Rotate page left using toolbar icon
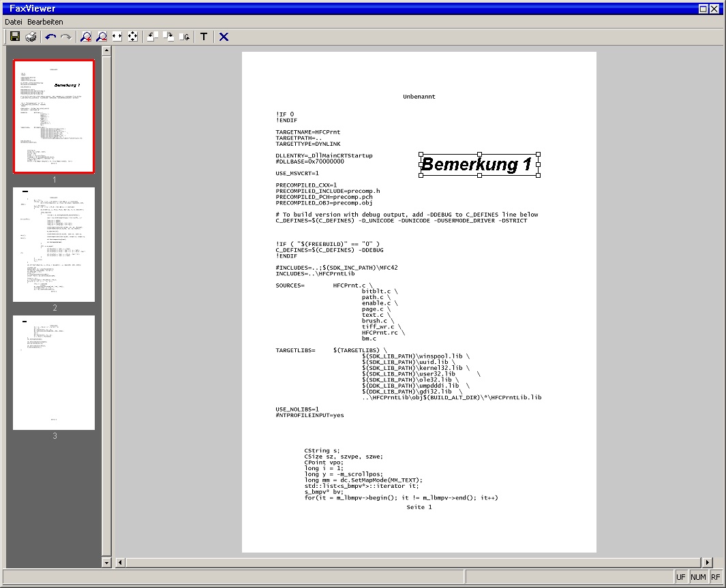The height and width of the screenshot is (588, 726). click(x=153, y=37)
